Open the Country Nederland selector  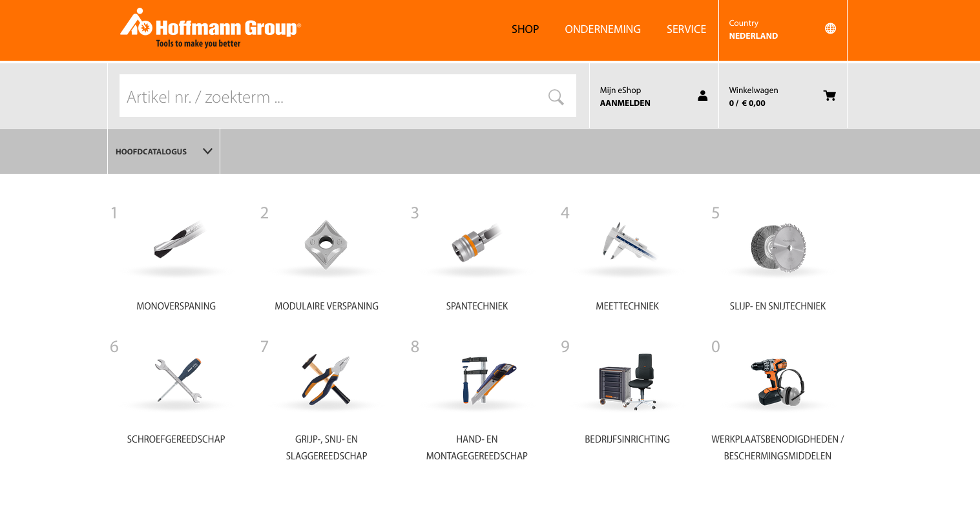(x=753, y=30)
